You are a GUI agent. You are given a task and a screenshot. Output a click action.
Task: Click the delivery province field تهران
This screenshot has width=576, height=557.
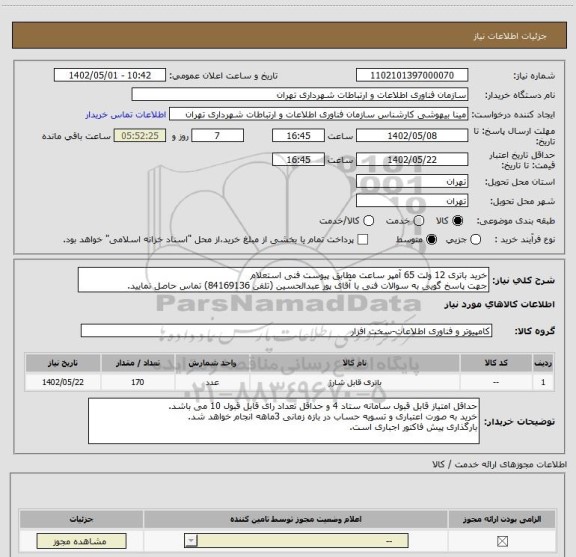[412, 182]
